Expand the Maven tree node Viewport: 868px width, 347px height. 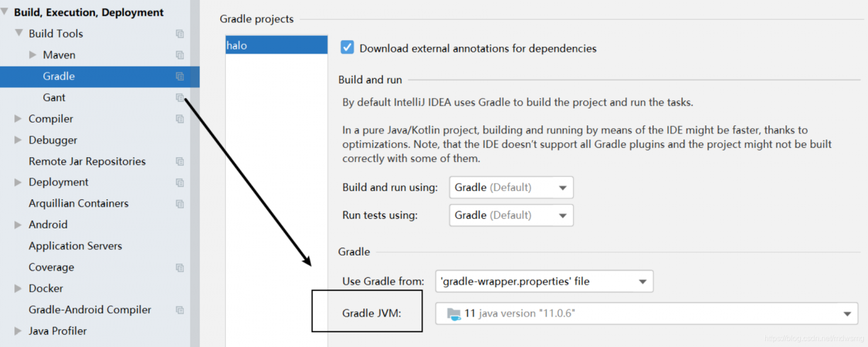(33, 55)
